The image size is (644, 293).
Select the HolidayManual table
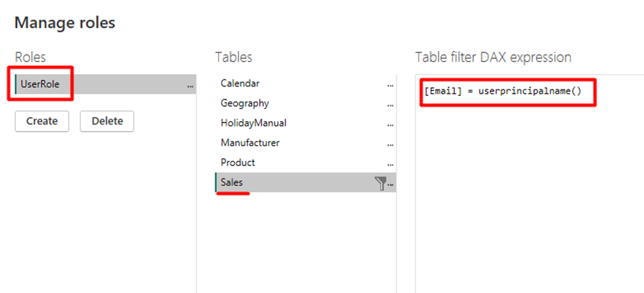coord(253,123)
